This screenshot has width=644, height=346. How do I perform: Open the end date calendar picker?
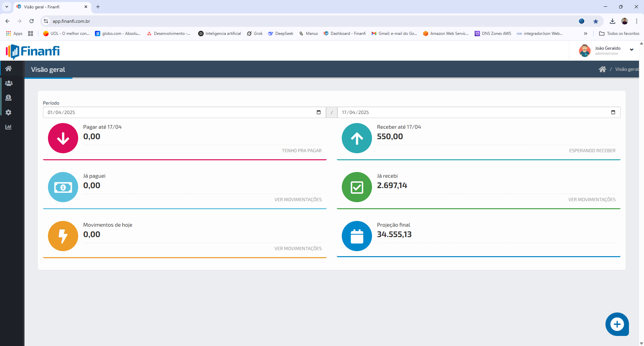[x=613, y=112]
